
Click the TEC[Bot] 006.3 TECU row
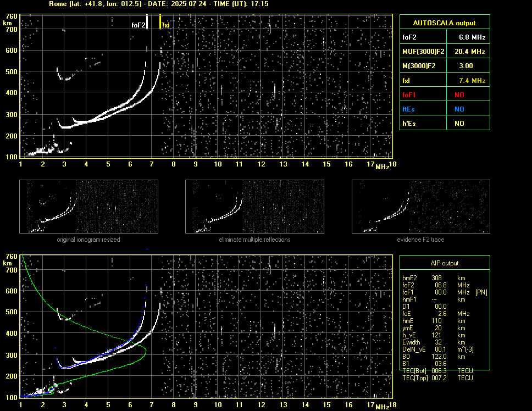tap(437, 371)
